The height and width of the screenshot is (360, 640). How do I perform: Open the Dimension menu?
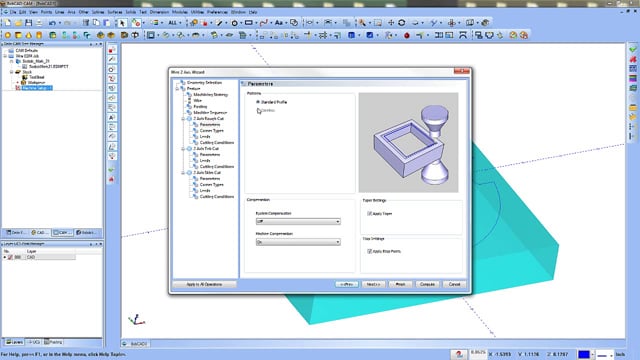pyautogui.click(x=159, y=12)
